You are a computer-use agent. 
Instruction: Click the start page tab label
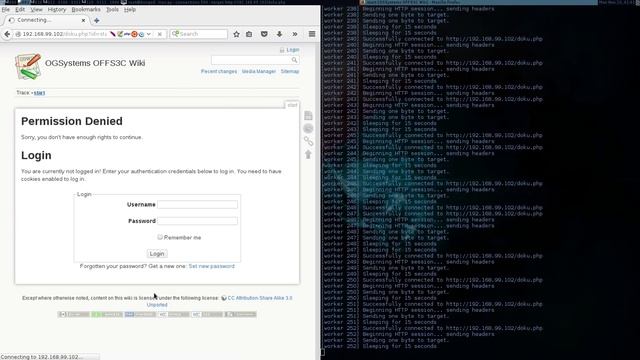pyautogui.click(x=292, y=105)
